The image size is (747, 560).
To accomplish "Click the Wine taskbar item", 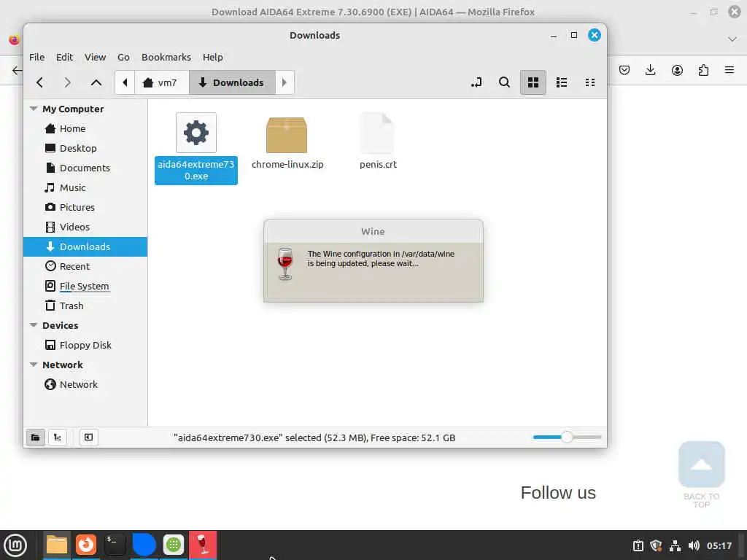I will (x=203, y=545).
